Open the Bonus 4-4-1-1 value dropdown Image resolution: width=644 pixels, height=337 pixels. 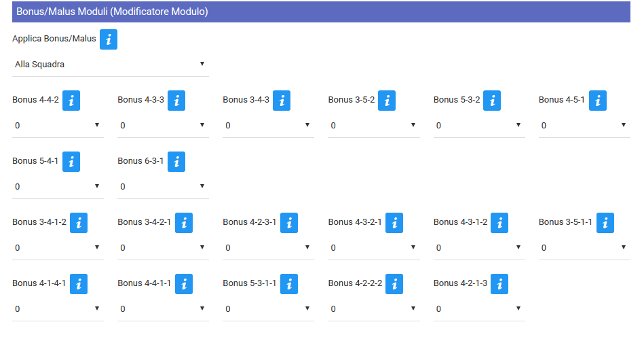point(163,309)
